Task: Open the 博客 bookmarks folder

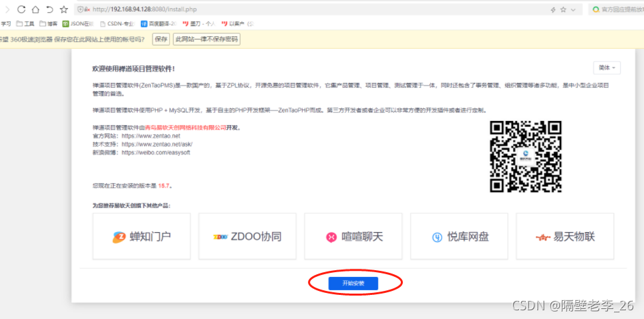Action: (49, 24)
